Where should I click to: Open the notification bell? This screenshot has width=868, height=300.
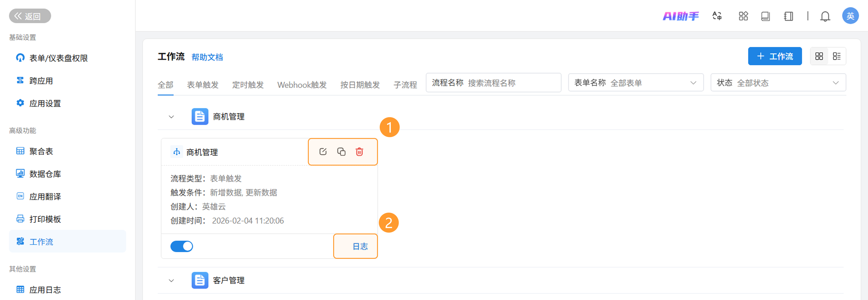(825, 16)
